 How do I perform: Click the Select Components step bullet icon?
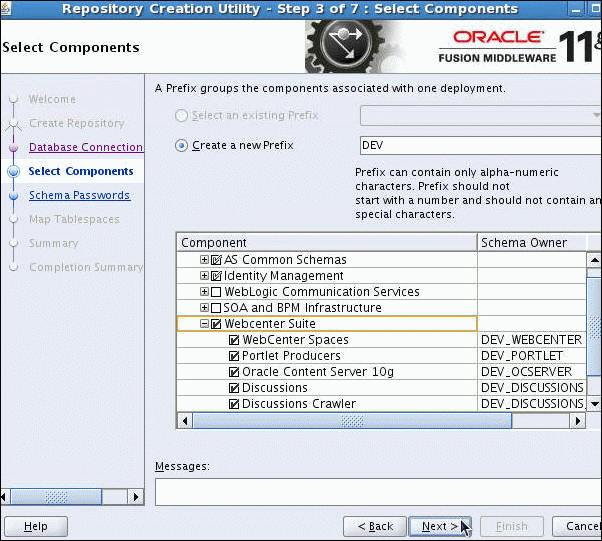coord(13,171)
